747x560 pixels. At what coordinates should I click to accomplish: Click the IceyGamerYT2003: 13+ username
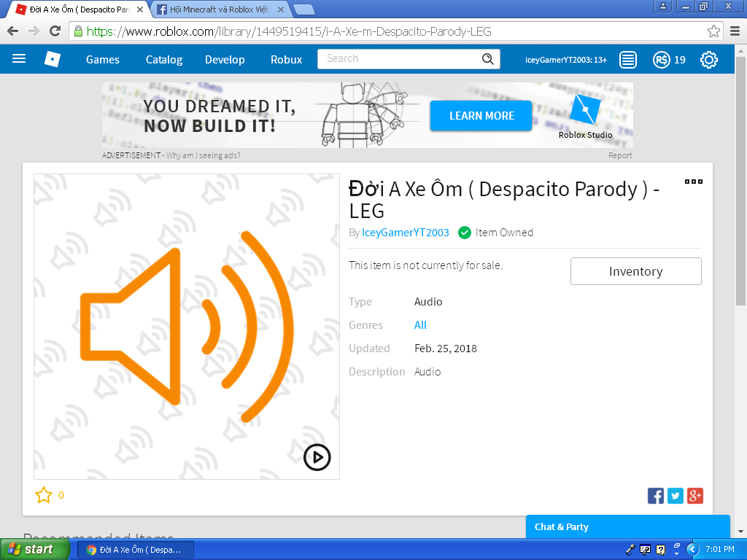566,60
